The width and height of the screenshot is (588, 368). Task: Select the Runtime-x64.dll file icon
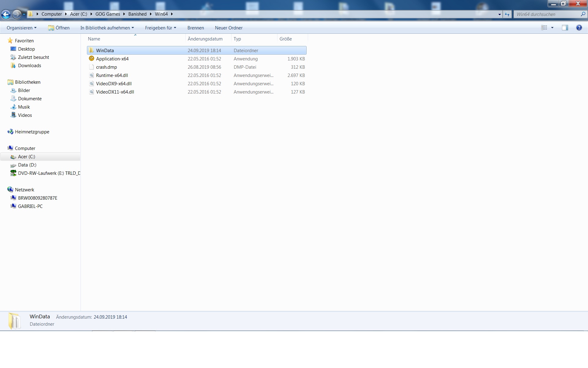click(91, 75)
